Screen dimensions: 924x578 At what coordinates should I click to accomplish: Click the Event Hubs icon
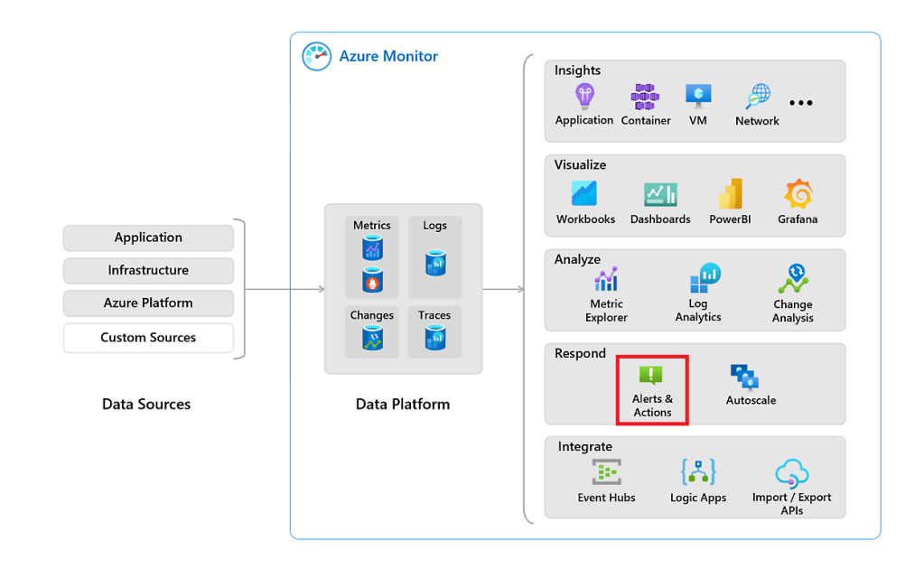pos(606,472)
